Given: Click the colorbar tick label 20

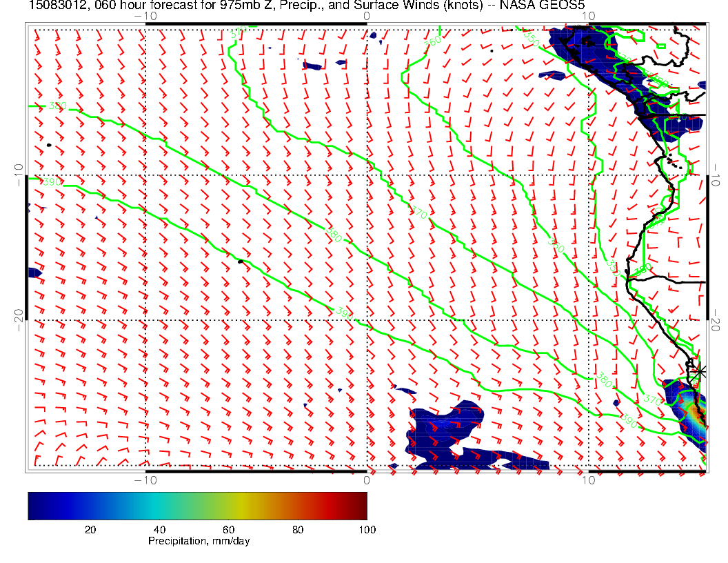Looking at the screenshot, I should (90, 529).
